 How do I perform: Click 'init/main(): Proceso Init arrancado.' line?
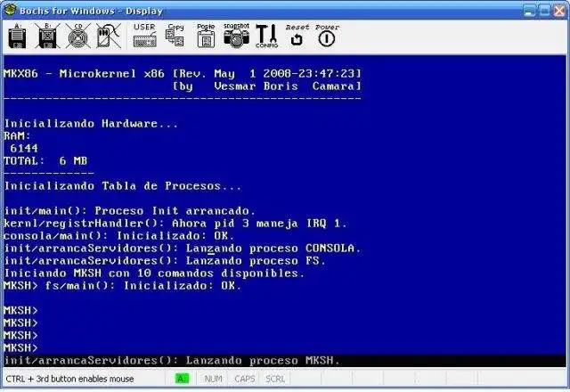(130, 211)
